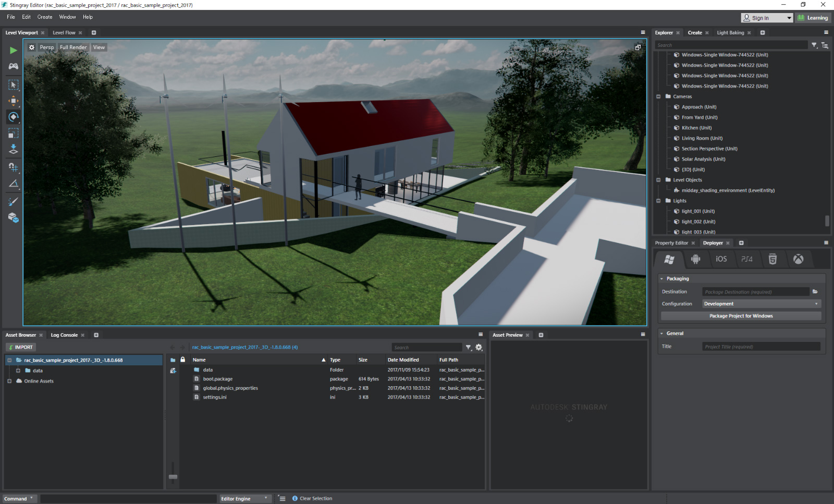Open Asset Browser settings gear
This screenshot has height=504, width=834.
click(479, 348)
